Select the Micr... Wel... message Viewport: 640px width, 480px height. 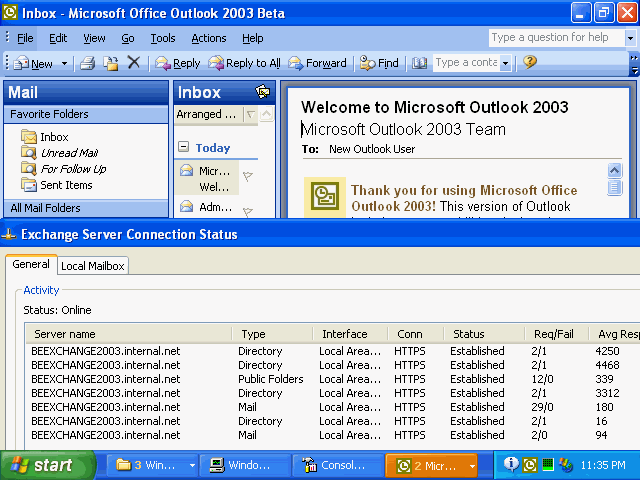(x=207, y=178)
